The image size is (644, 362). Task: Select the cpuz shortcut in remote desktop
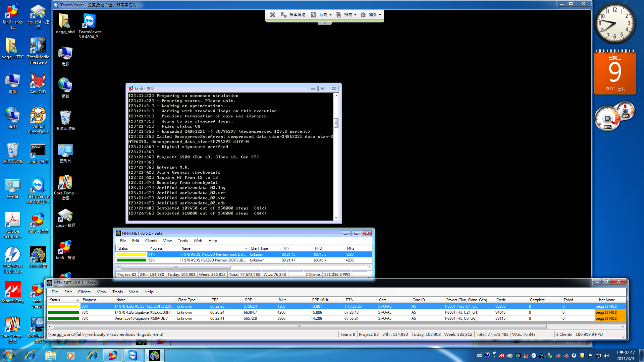[x=65, y=218]
